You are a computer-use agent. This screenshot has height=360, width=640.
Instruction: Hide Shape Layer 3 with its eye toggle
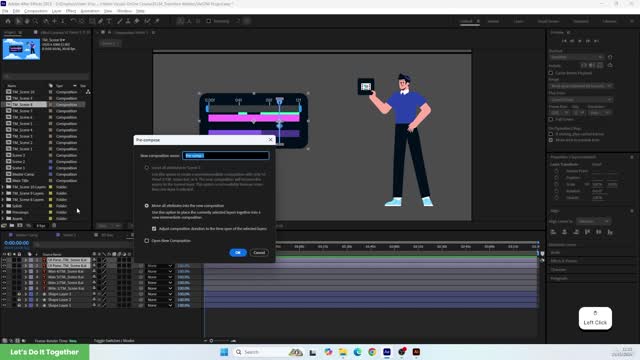click(4, 294)
